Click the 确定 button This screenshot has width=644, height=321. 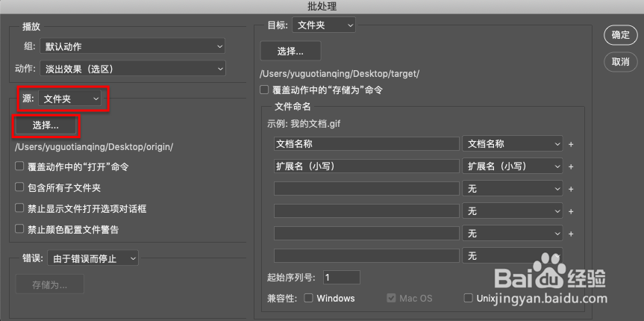620,35
